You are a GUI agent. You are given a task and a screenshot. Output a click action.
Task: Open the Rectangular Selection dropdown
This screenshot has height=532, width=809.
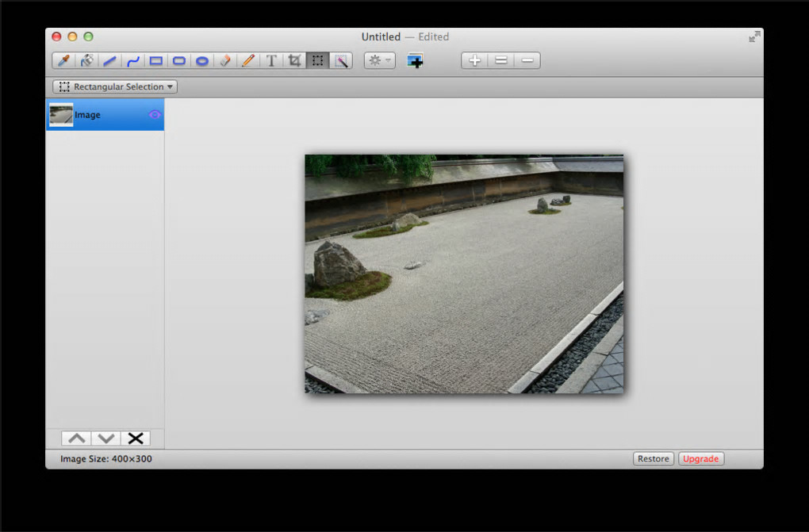[x=115, y=86]
